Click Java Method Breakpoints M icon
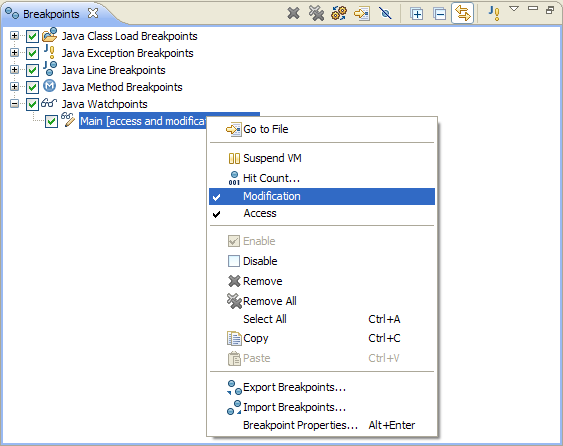The width and height of the screenshot is (563, 446). coord(50,86)
